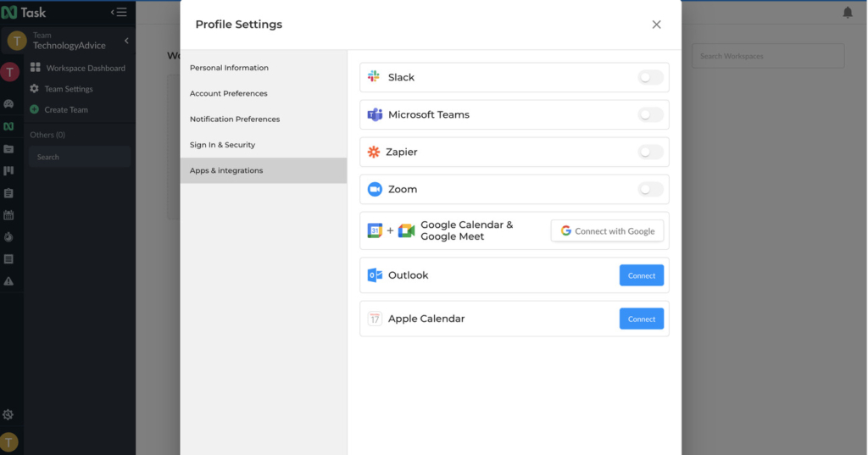Click the warning triangle icon in left rail
The height and width of the screenshot is (455, 868).
pyautogui.click(x=8, y=281)
